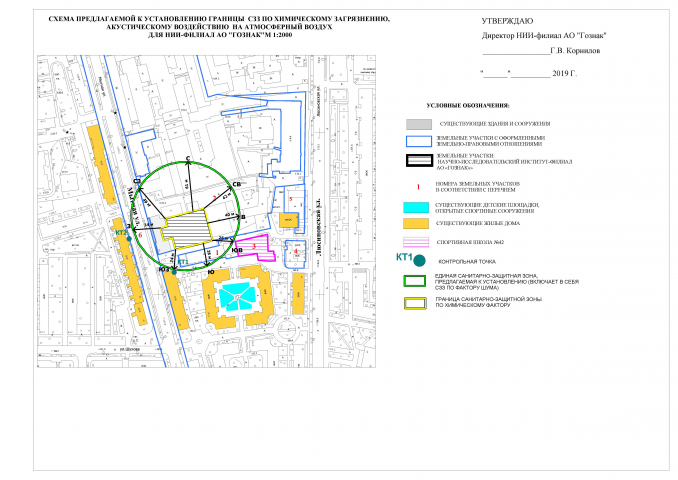Click the signature blank line before Г.В. Корнилов
Viewport: 678px width, 480px height.
pyautogui.click(x=516, y=54)
